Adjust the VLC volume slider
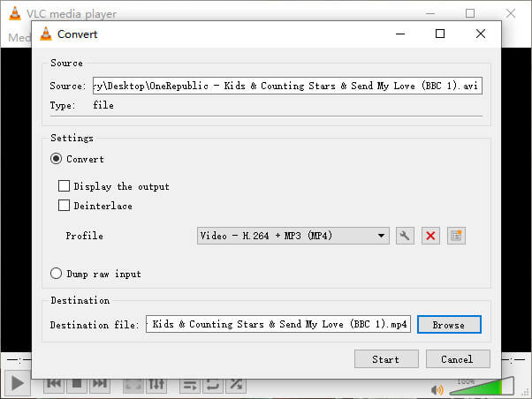The height and width of the screenshot is (399, 532). click(482, 387)
